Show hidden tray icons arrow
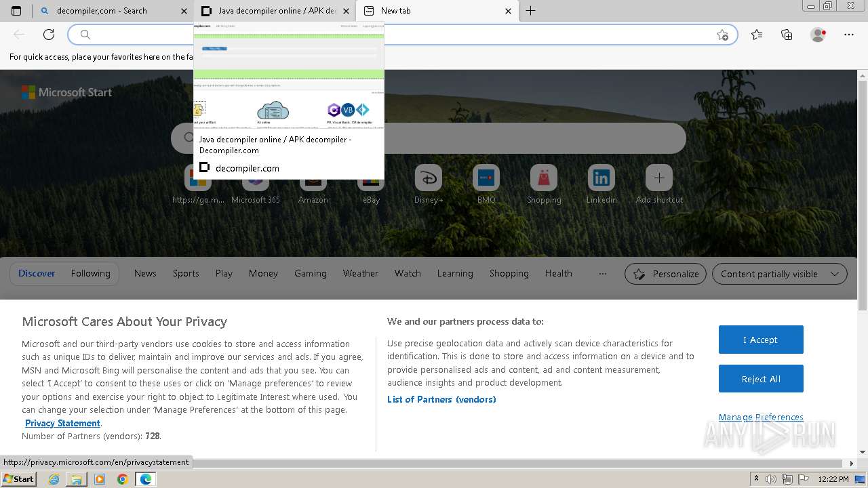 coord(756,479)
